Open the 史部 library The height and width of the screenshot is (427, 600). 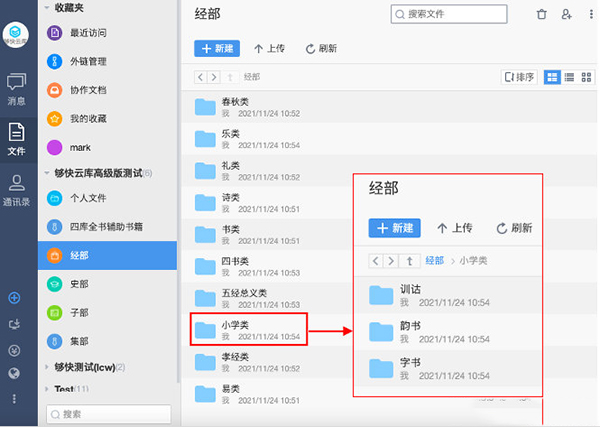tap(107, 284)
